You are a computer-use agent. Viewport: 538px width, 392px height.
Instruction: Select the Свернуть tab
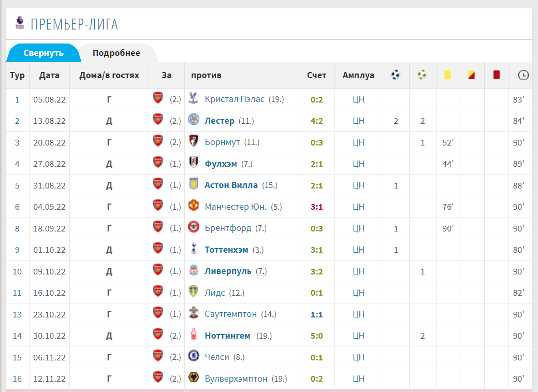click(43, 53)
